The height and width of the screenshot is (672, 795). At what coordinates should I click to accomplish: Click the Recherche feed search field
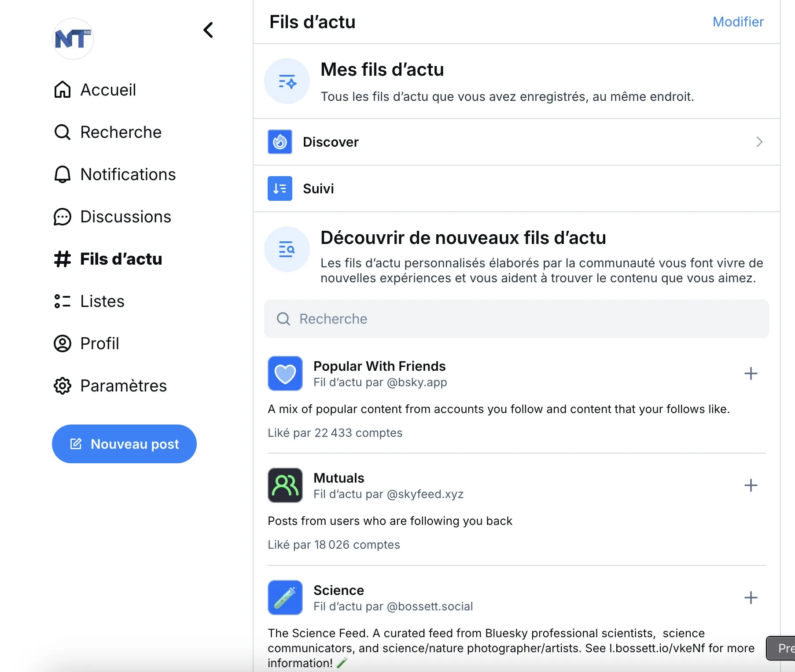(x=516, y=319)
